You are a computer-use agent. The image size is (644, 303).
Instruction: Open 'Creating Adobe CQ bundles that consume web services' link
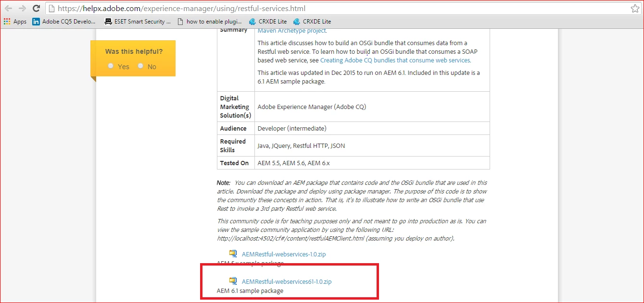(x=395, y=61)
